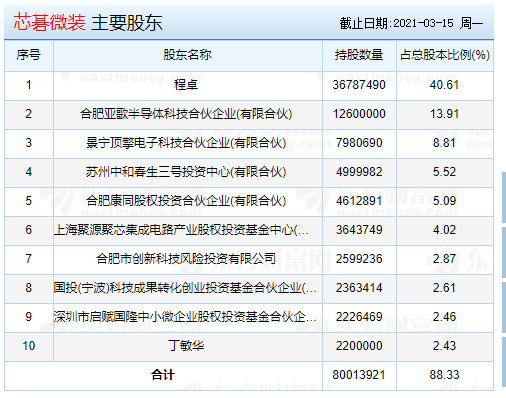This screenshot has width=506, height=398.
Task: Click shareholding value 2226469
Action: (x=359, y=317)
